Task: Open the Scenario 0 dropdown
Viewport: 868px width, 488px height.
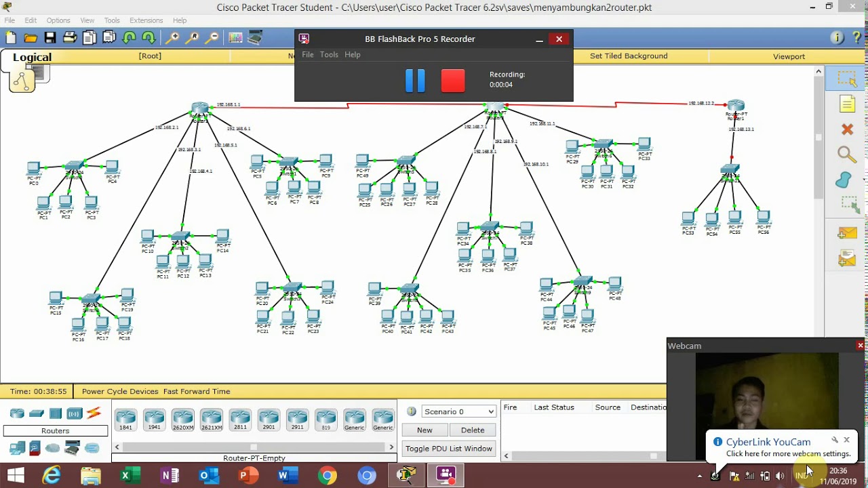Action: pos(459,411)
